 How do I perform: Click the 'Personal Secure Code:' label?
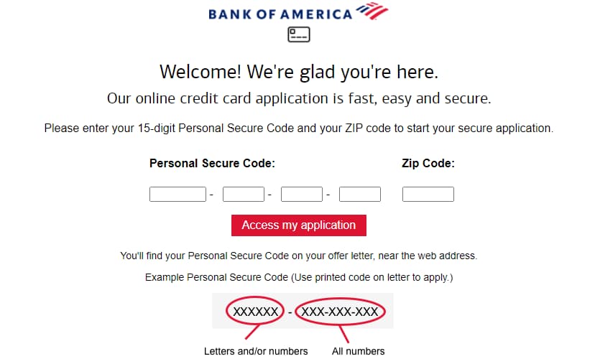pyautogui.click(x=212, y=163)
